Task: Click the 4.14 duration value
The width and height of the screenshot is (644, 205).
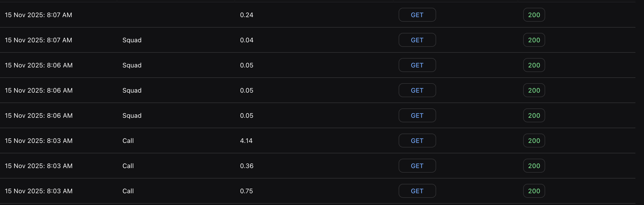Action: (x=246, y=141)
